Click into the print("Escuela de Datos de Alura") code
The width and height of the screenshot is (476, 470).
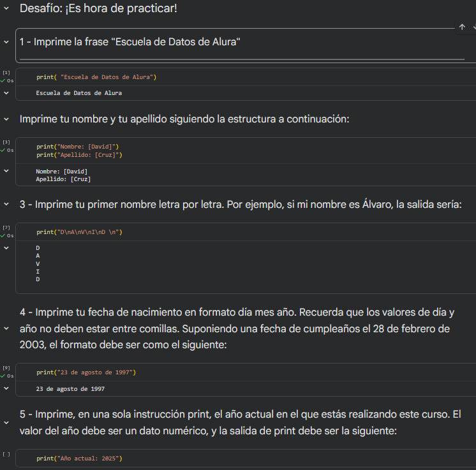click(x=96, y=77)
